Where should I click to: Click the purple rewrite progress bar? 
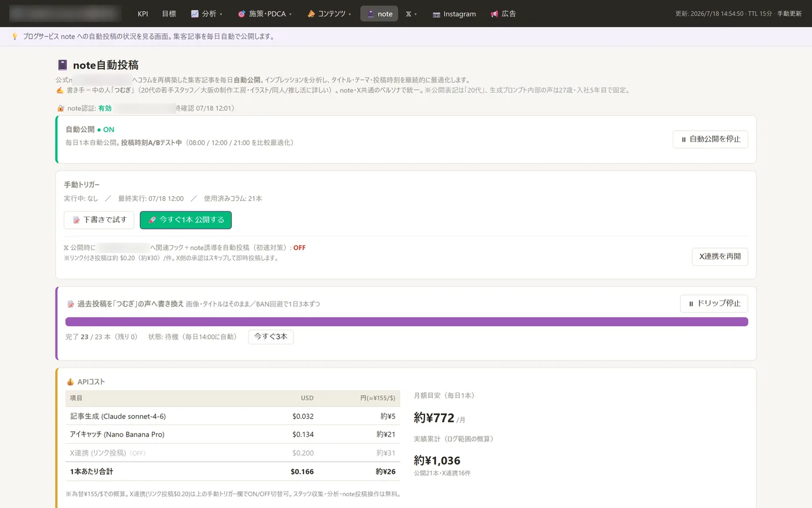pos(407,322)
